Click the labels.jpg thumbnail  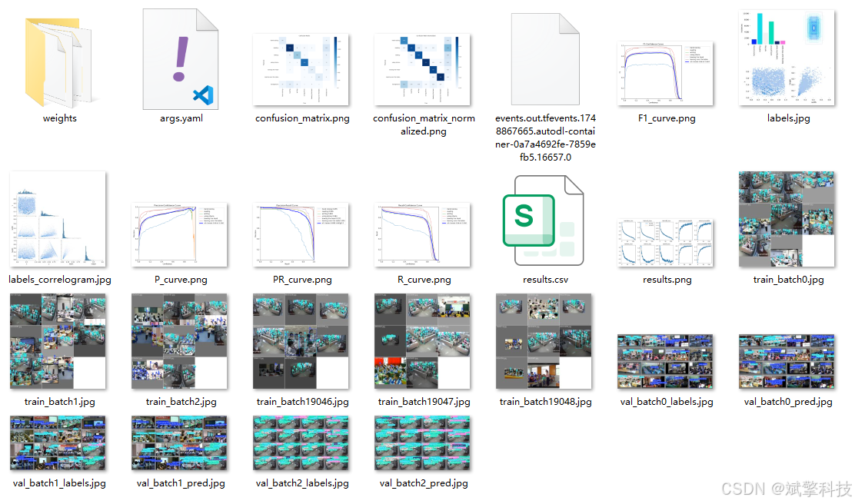pos(787,58)
